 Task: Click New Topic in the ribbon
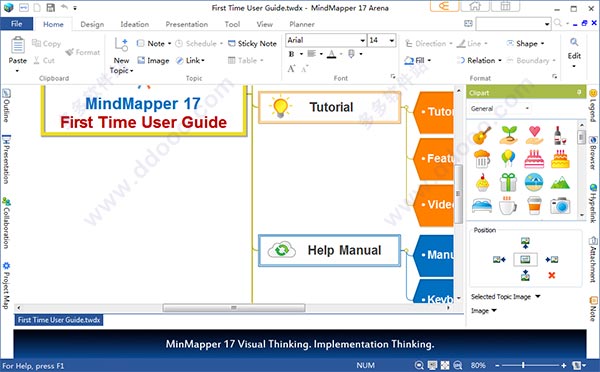(121, 55)
